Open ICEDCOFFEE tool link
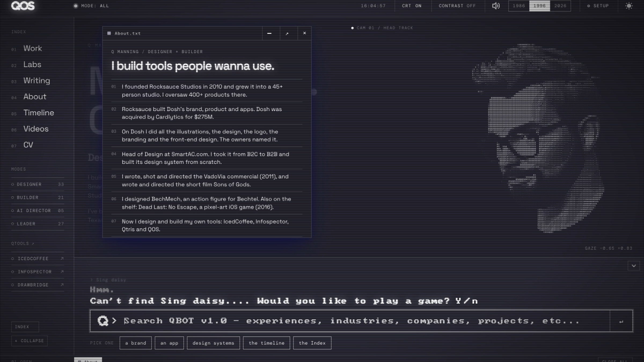The height and width of the screenshot is (362, 644). pyautogui.click(x=38, y=258)
